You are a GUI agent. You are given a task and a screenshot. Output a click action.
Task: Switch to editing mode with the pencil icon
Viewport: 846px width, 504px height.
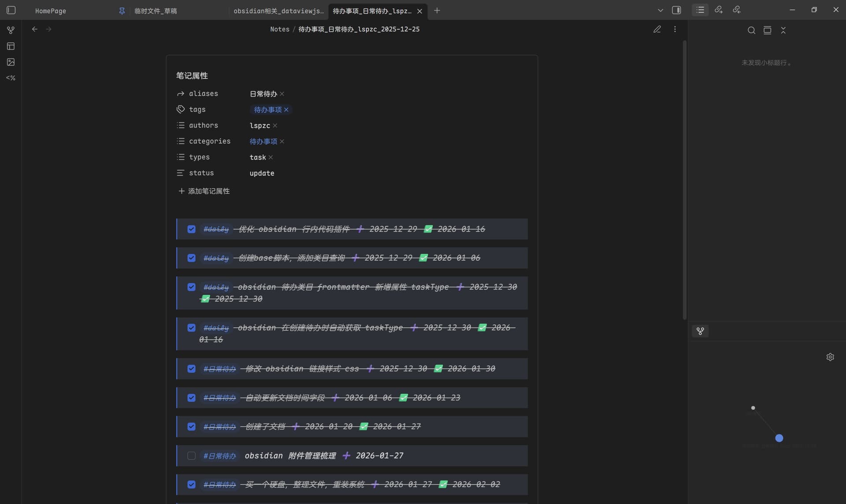pyautogui.click(x=657, y=29)
